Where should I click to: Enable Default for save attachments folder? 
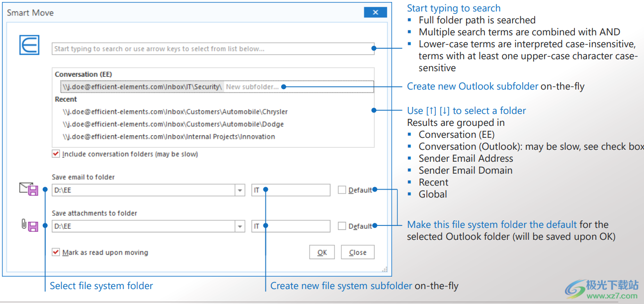[342, 226]
